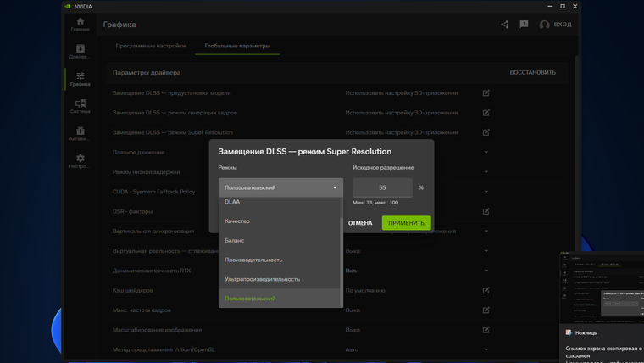Click the Снимок экрана скопирован notification text

pyautogui.click(x=603, y=352)
